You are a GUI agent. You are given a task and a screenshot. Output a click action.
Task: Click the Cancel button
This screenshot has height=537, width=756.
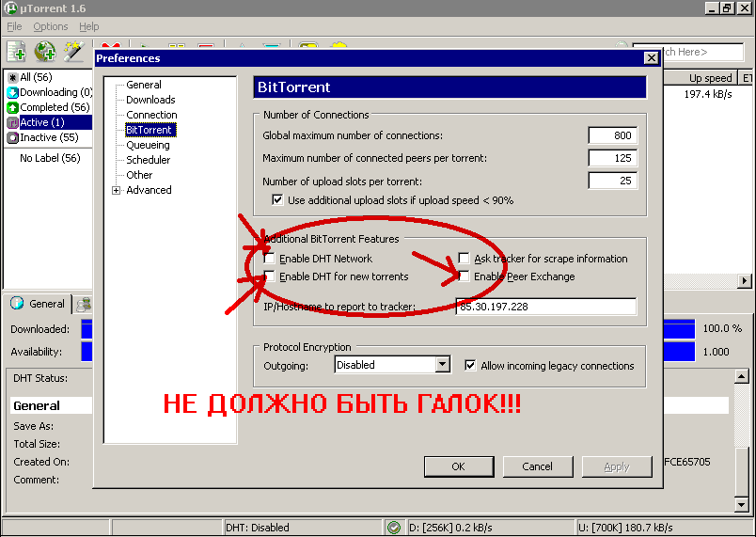click(537, 466)
